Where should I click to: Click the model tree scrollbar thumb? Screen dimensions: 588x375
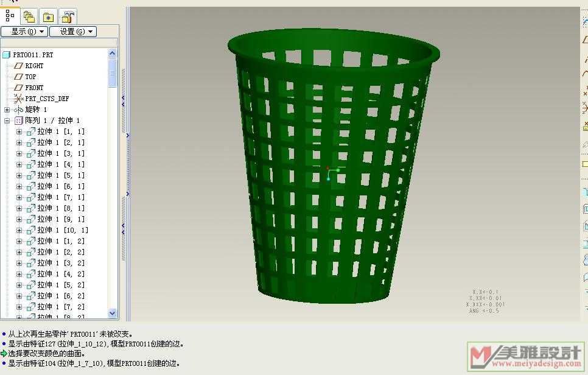(x=112, y=73)
